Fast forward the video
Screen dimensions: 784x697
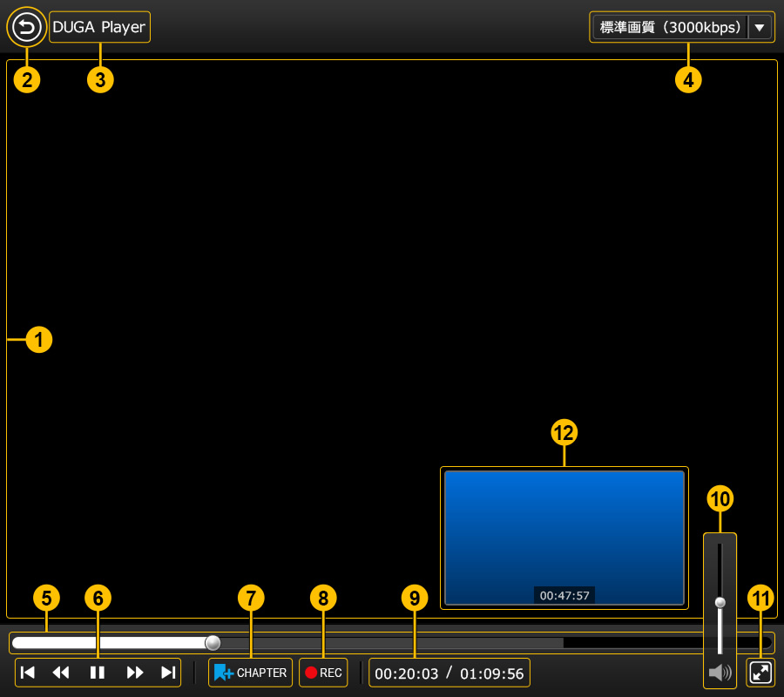click(135, 673)
